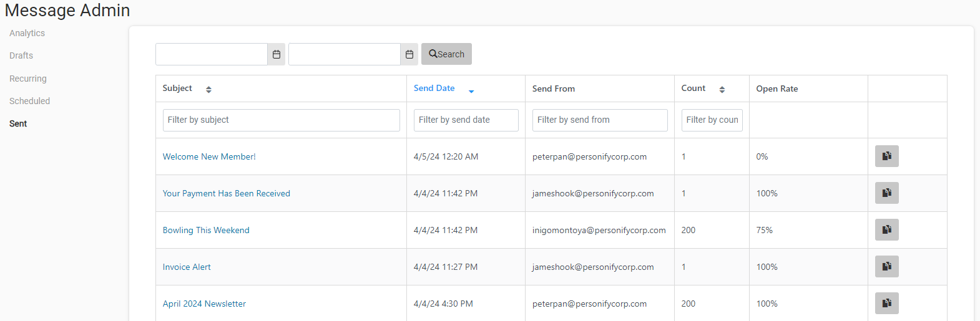Open the Welcome New Member! message link

pyautogui.click(x=209, y=156)
